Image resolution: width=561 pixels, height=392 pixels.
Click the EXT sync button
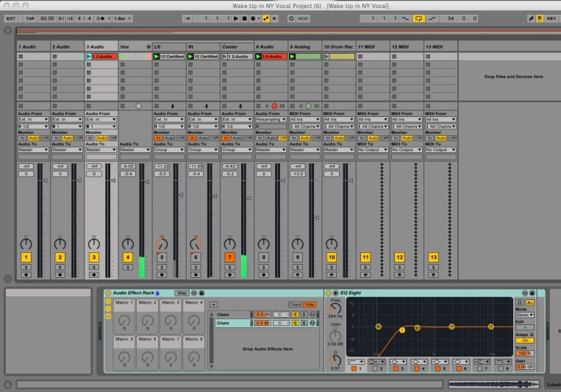(11, 18)
